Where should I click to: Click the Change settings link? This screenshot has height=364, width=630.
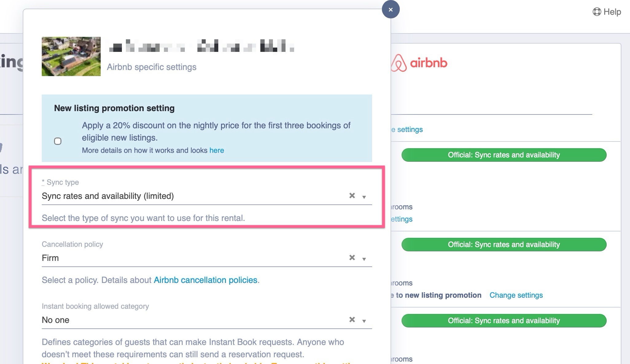tap(516, 295)
